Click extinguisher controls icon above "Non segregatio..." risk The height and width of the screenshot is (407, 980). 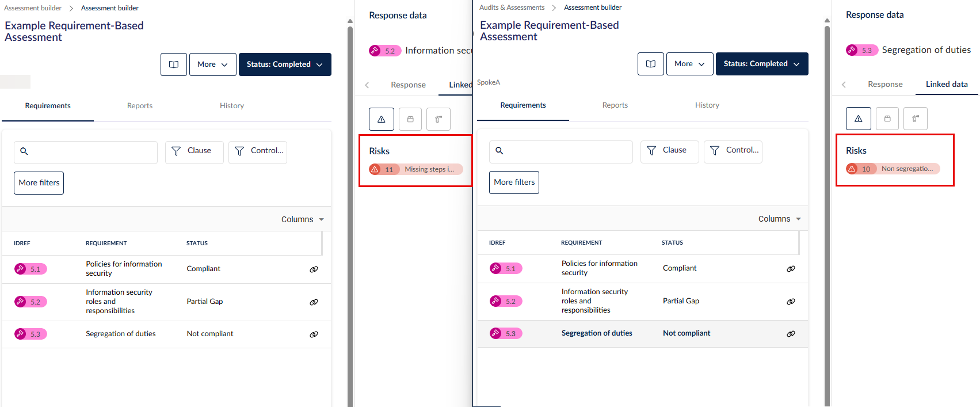(x=915, y=119)
